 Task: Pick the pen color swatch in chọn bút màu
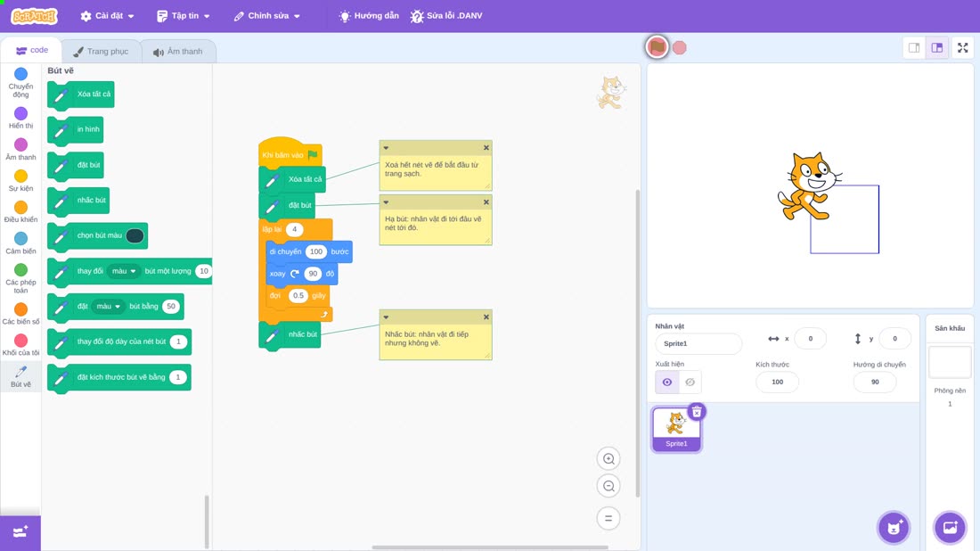click(x=135, y=235)
